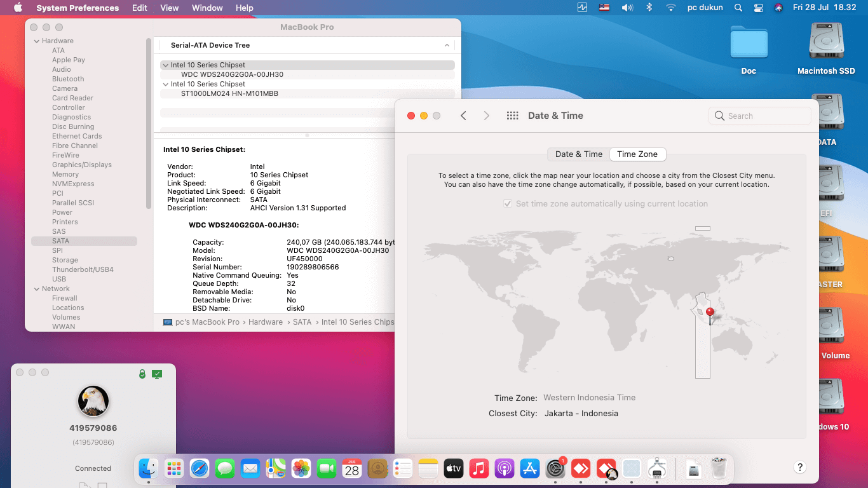Screen dimensions: 868x488
Task: Launch FaceTime from the Dock
Action: pyautogui.click(x=327, y=469)
